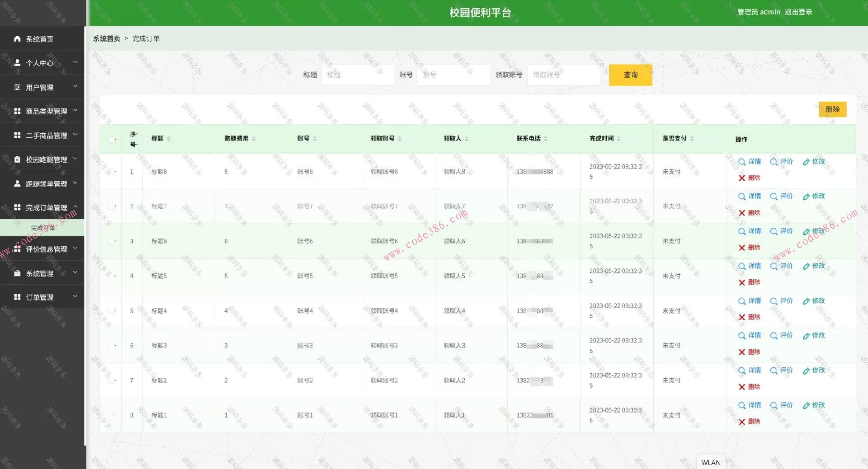Screen dimensions: 868x469
Task: Open details via magnifier icon in 标题7 row
Action: point(742,197)
